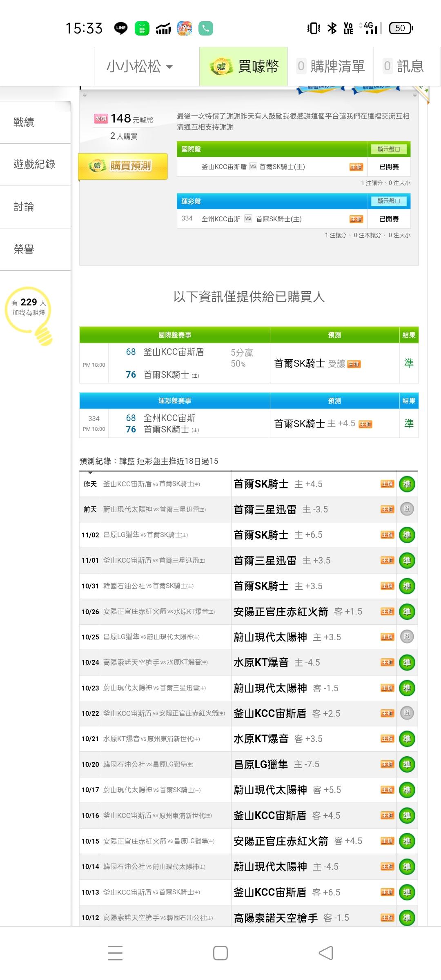Tap the 買噱幣 coin icon
Viewport: 441px width, 980px height.
click(x=221, y=66)
